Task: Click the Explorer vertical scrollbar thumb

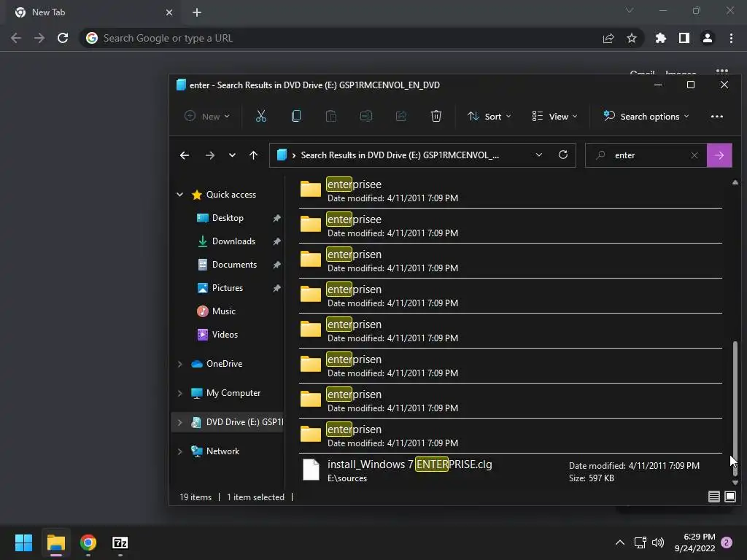Action: (735, 408)
